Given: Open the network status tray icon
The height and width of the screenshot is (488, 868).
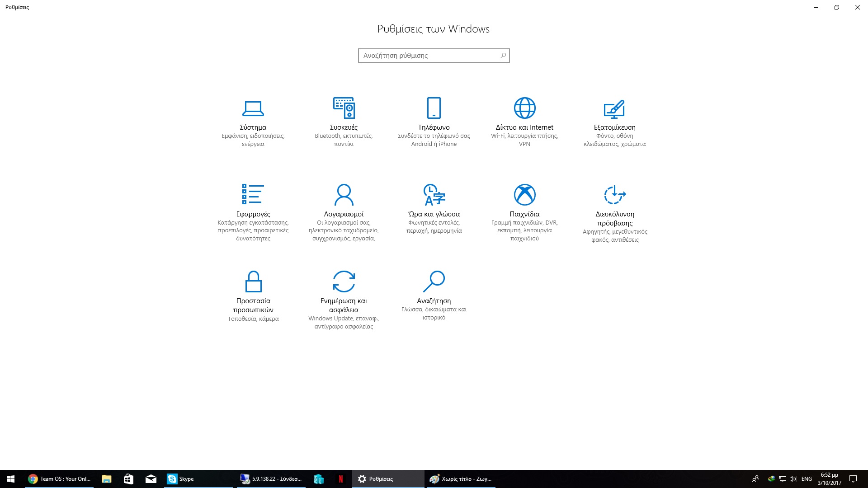Looking at the screenshot, I should tap(782, 479).
